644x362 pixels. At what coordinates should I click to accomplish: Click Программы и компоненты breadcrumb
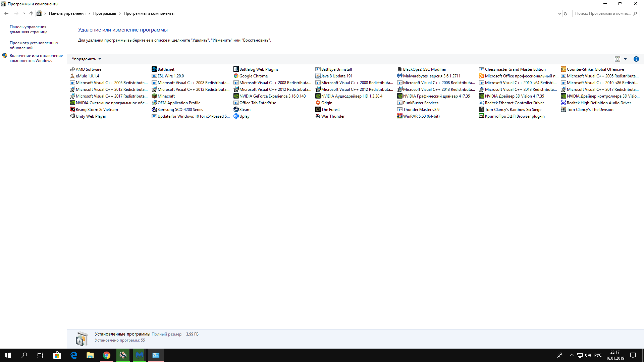(x=149, y=13)
